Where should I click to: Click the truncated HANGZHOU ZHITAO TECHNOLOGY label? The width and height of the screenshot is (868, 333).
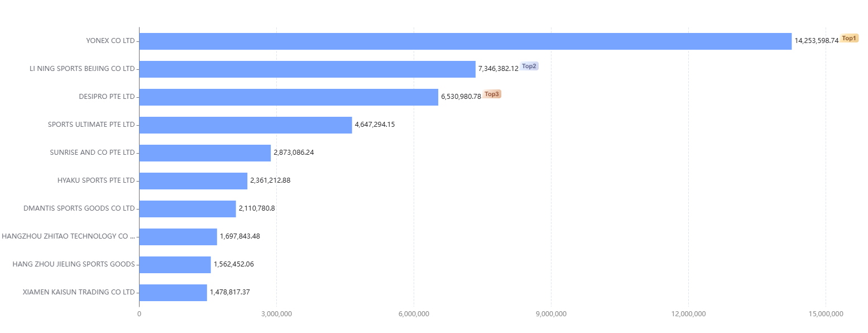(68, 236)
